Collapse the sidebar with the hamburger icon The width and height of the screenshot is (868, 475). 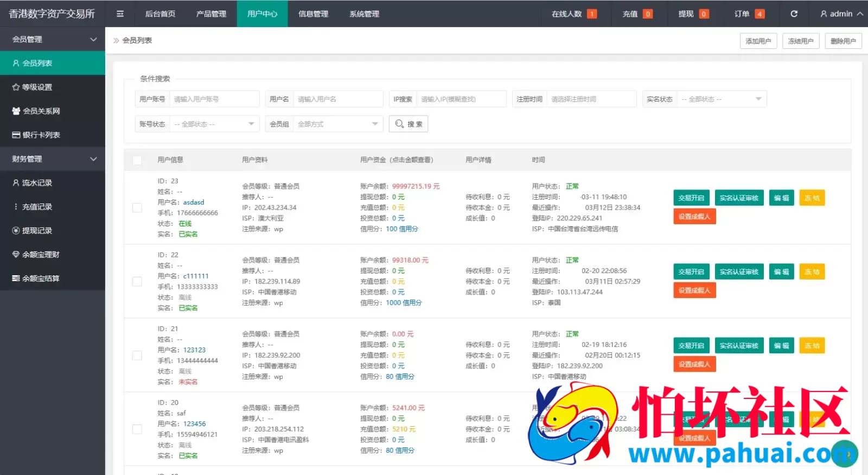click(x=120, y=14)
